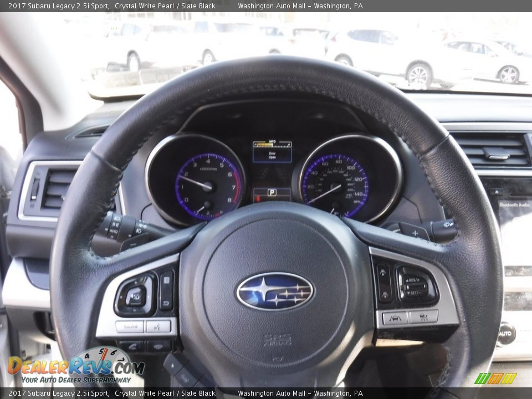This screenshot has height=399, width=532.
Task: Push the AUTO climate knob on the console
Action: pos(507,334)
